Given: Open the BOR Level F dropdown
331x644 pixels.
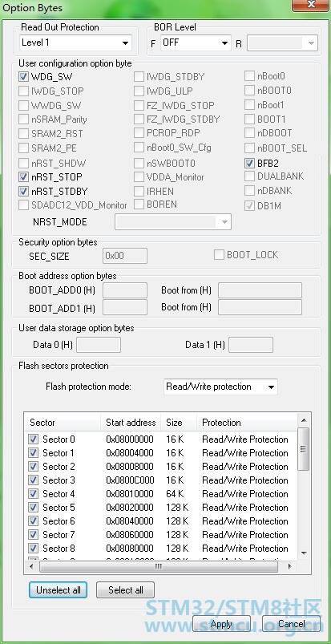Looking at the screenshot, I should [x=196, y=43].
